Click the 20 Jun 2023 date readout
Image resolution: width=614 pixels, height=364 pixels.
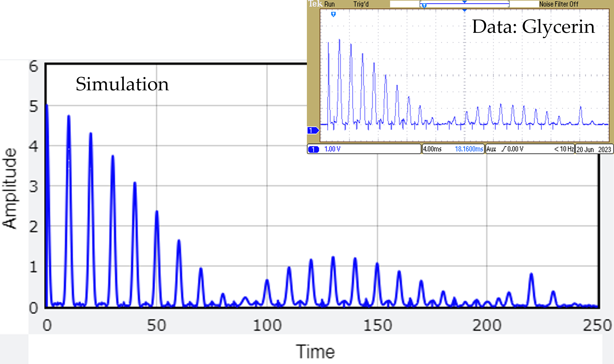[593, 149]
